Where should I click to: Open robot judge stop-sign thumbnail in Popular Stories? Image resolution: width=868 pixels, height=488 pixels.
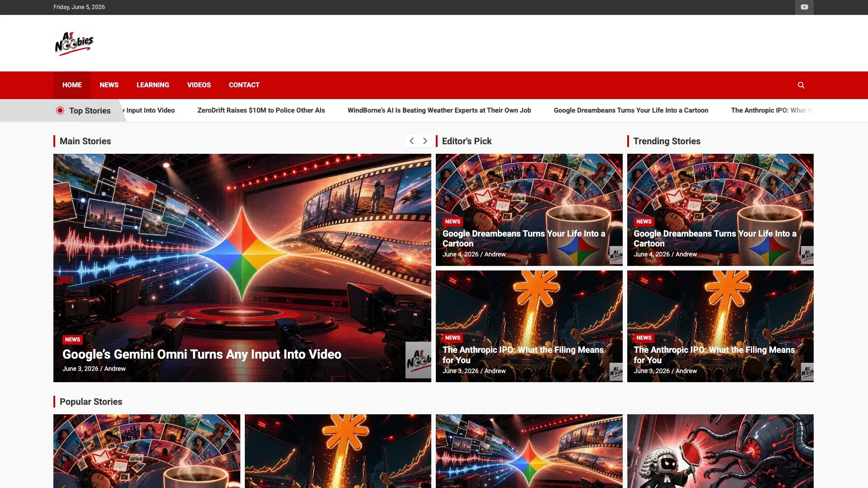720,451
